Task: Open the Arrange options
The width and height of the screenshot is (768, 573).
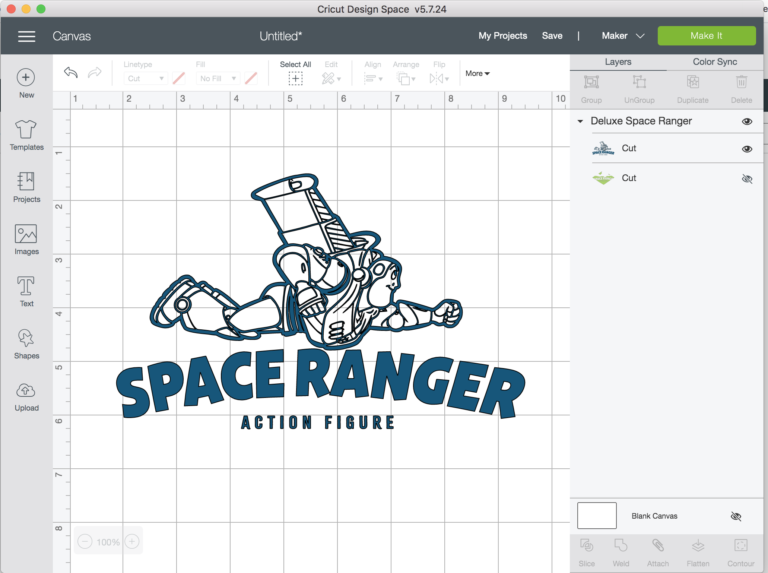Action: point(406,78)
